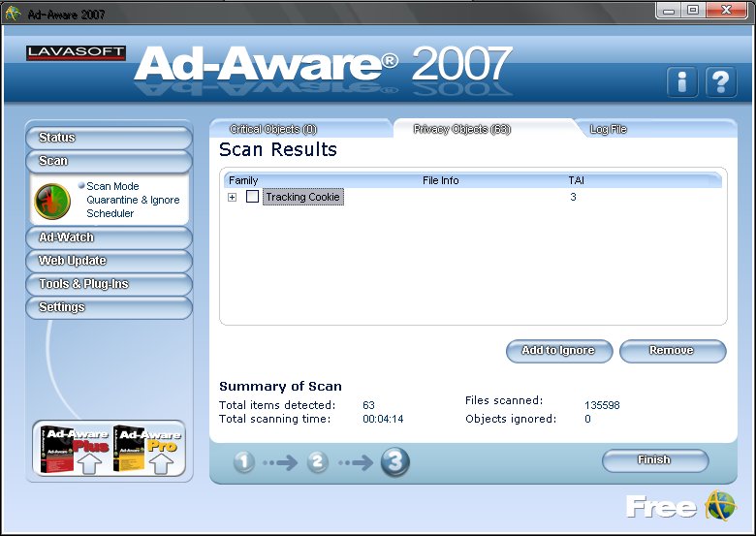This screenshot has width=756, height=536.
Task: Open Tools & Plug-Ins section
Action: click(x=109, y=284)
